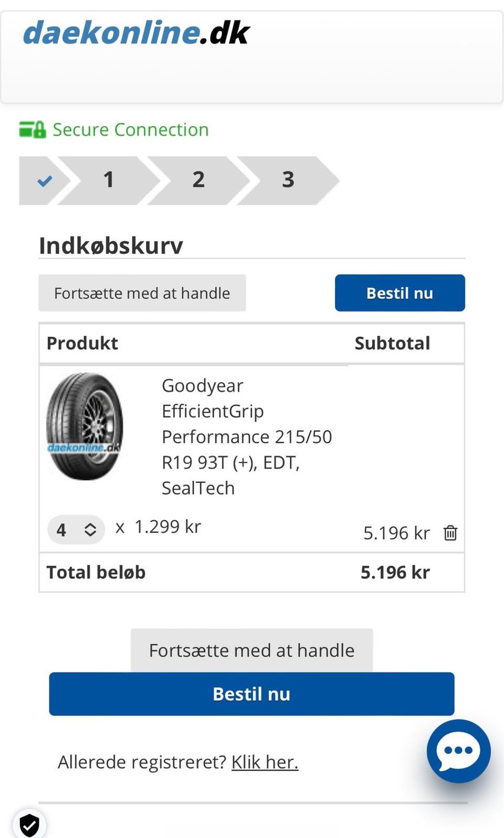Open the live chat bubble
The width and height of the screenshot is (504, 838).
[x=458, y=751]
